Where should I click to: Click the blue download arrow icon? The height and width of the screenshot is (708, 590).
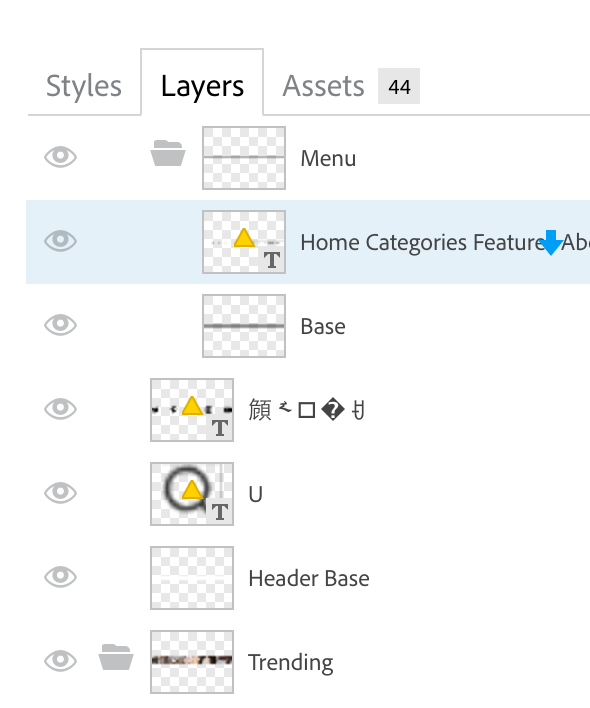coord(551,242)
